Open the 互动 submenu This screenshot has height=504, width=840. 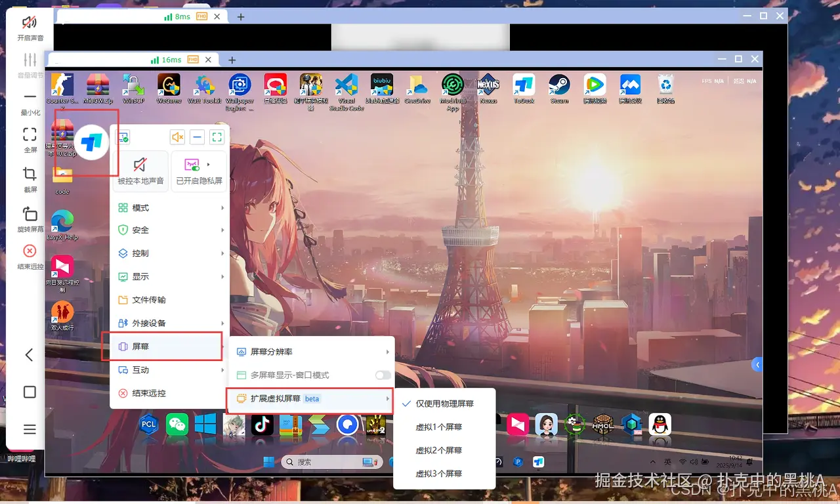point(170,369)
